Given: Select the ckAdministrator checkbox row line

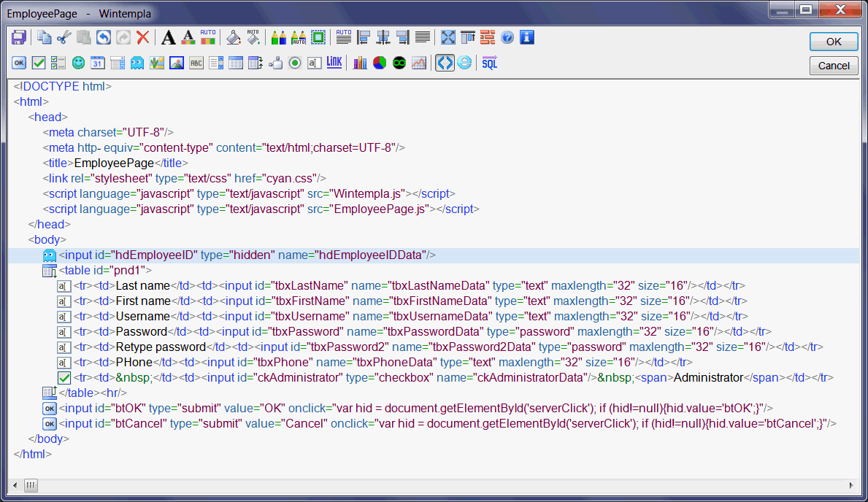Looking at the screenshot, I should click(453, 378).
